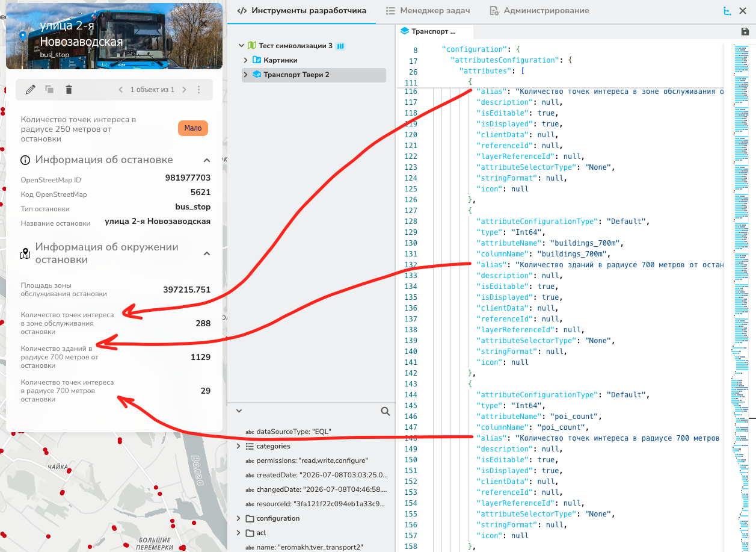756x552 pixels.
Task: Click the copy object icon beside the pencil
Action: tap(49, 90)
